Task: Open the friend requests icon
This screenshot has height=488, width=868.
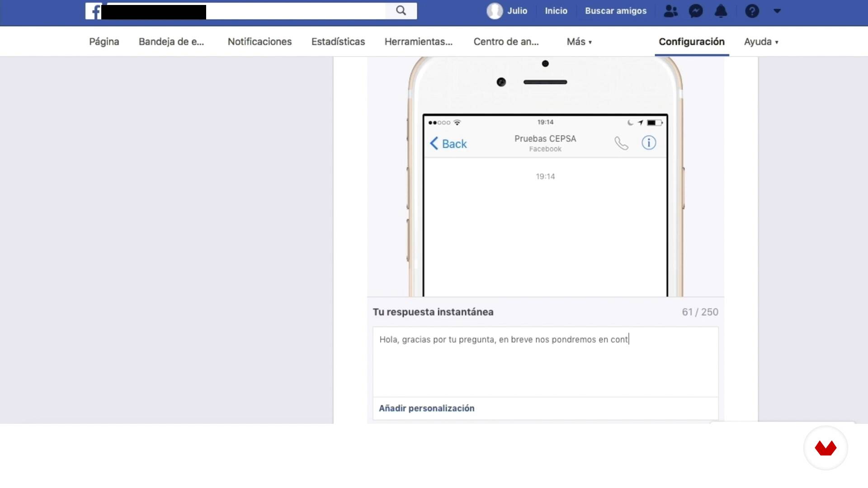Action: pos(670,11)
